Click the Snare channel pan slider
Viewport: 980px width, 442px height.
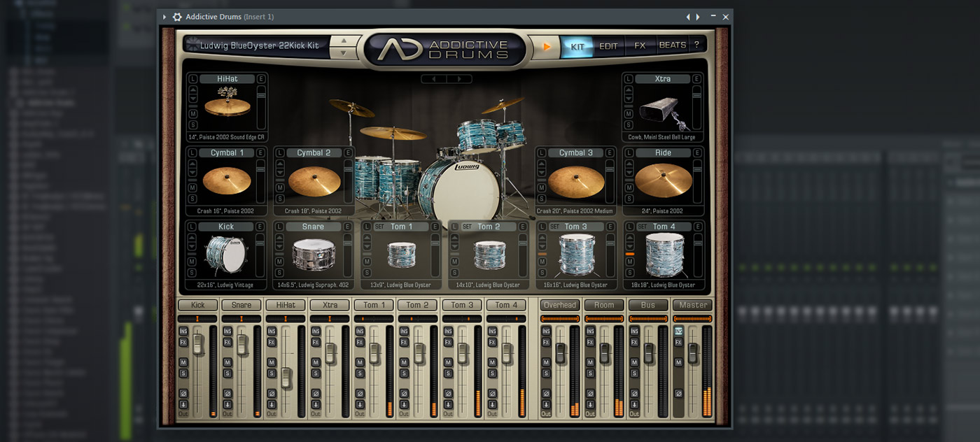(241, 319)
